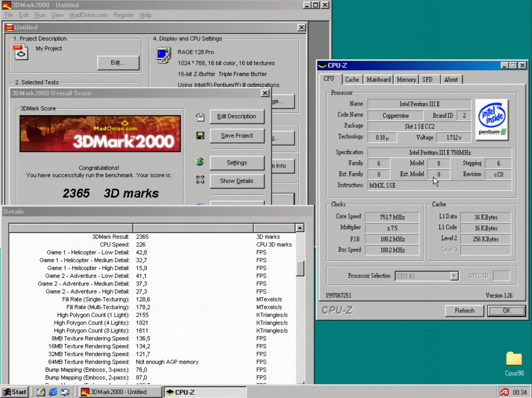Click the Settings button in score dialog

pos(237,163)
